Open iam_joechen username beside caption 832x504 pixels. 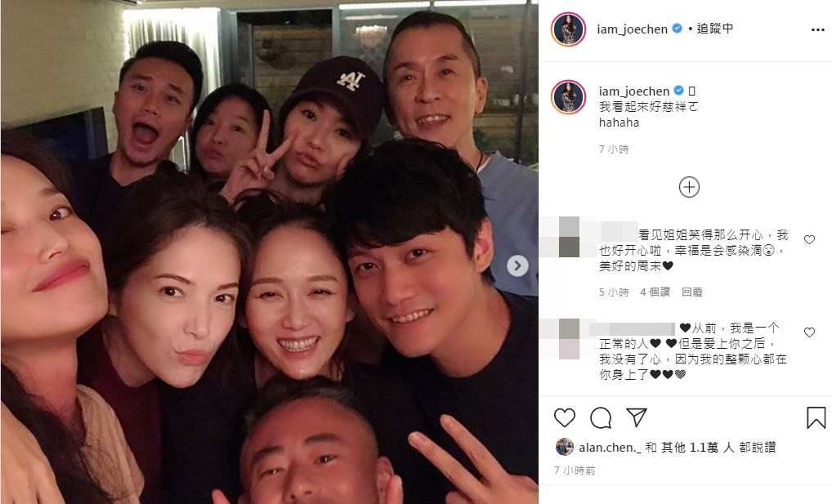[x=634, y=91]
